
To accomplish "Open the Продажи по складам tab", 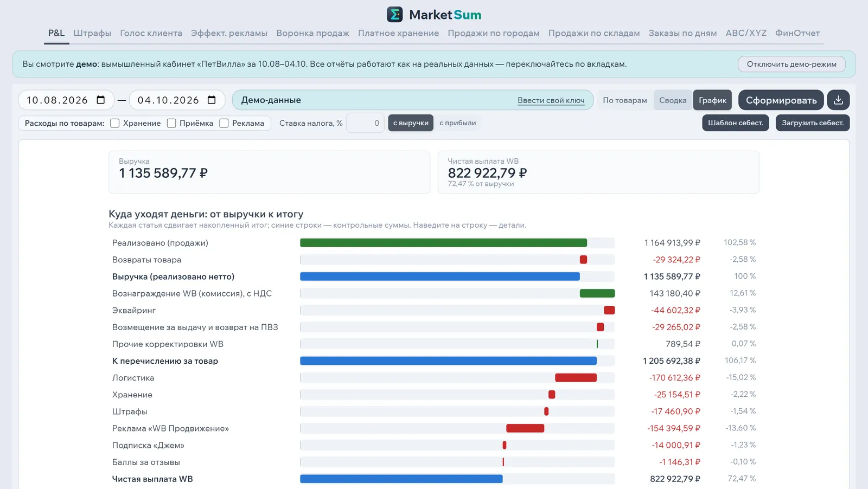I will (x=594, y=33).
